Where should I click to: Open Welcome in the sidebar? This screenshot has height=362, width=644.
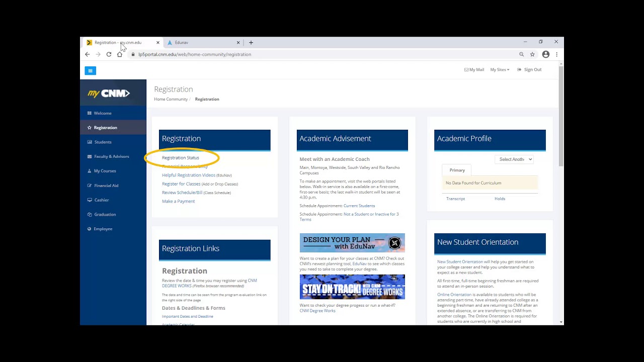(x=113, y=113)
